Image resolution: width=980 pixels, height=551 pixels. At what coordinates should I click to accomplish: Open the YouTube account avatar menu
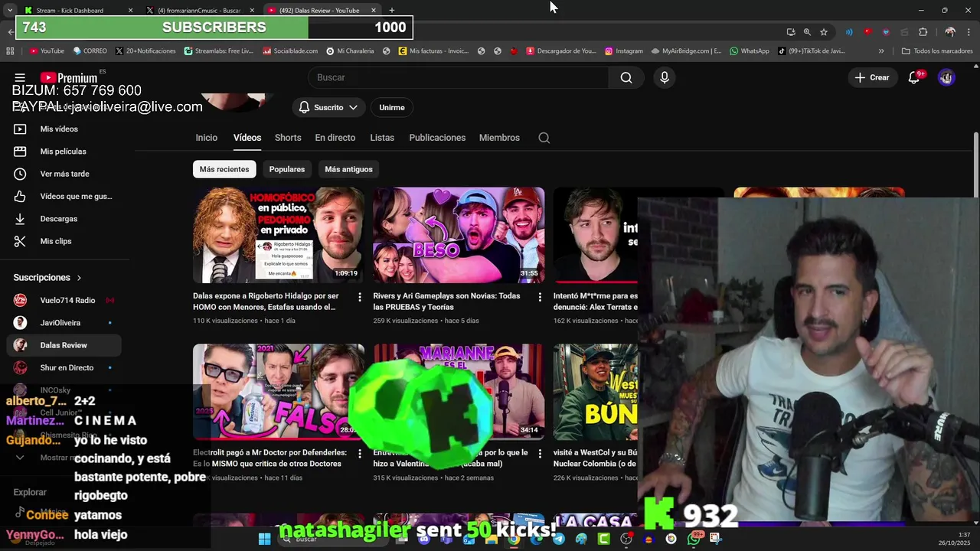[x=946, y=77]
